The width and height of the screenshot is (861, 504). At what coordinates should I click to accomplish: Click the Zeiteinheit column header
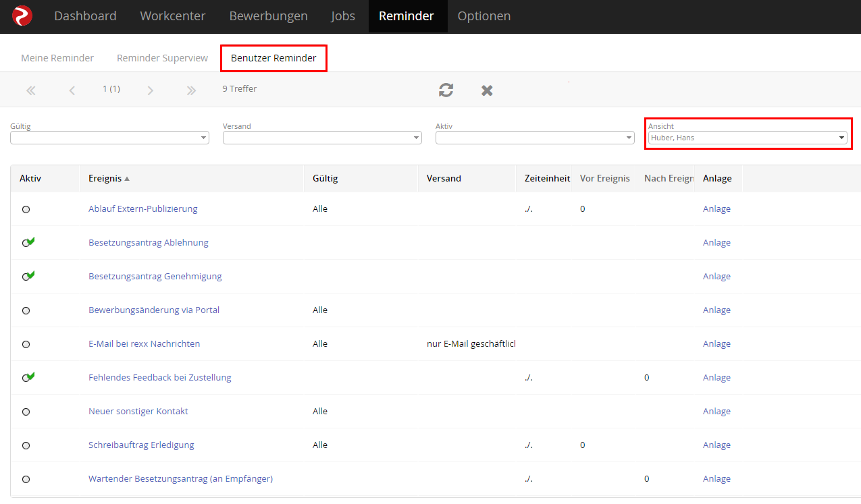(x=547, y=178)
